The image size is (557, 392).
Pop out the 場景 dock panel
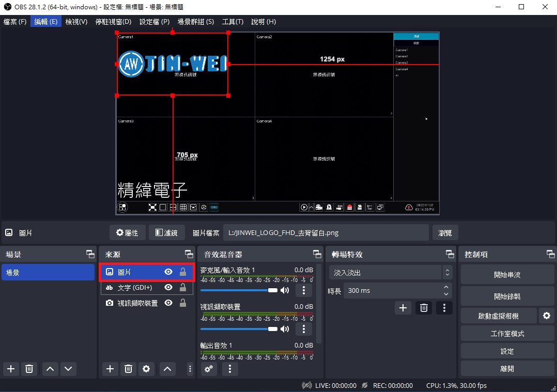[x=90, y=254]
